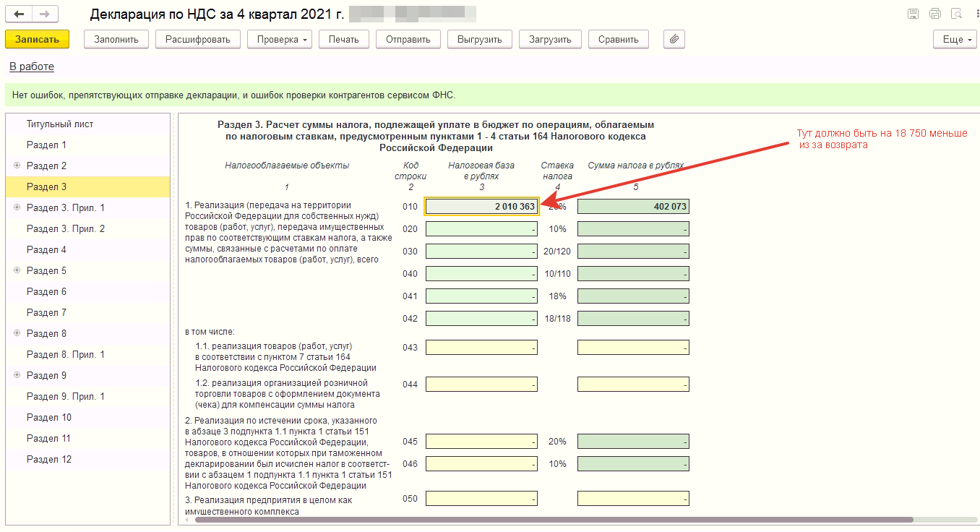Click the printer icon at top right
The width and height of the screenshot is (980, 532).
click(x=935, y=14)
